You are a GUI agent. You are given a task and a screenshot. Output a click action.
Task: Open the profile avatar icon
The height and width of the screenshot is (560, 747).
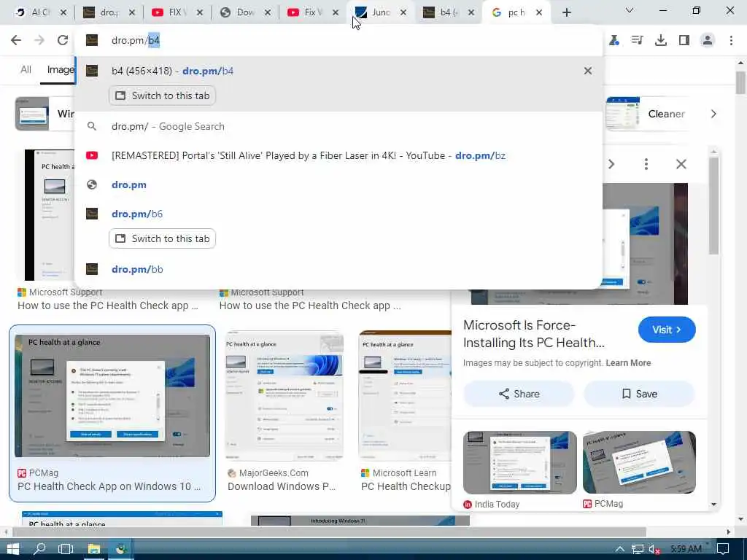pyautogui.click(x=708, y=41)
